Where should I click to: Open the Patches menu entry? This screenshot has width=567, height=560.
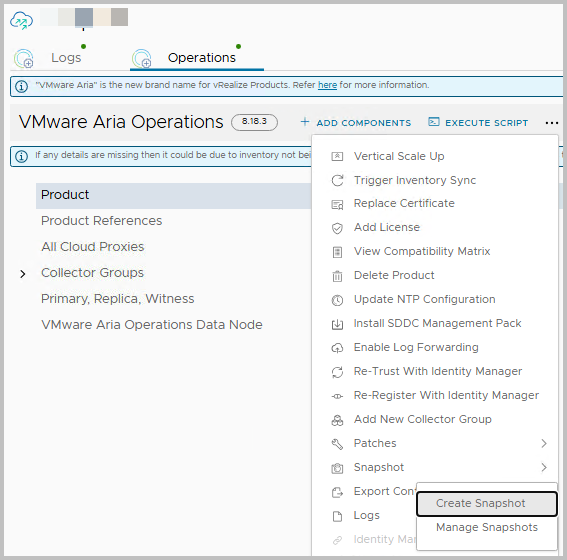tap(375, 443)
